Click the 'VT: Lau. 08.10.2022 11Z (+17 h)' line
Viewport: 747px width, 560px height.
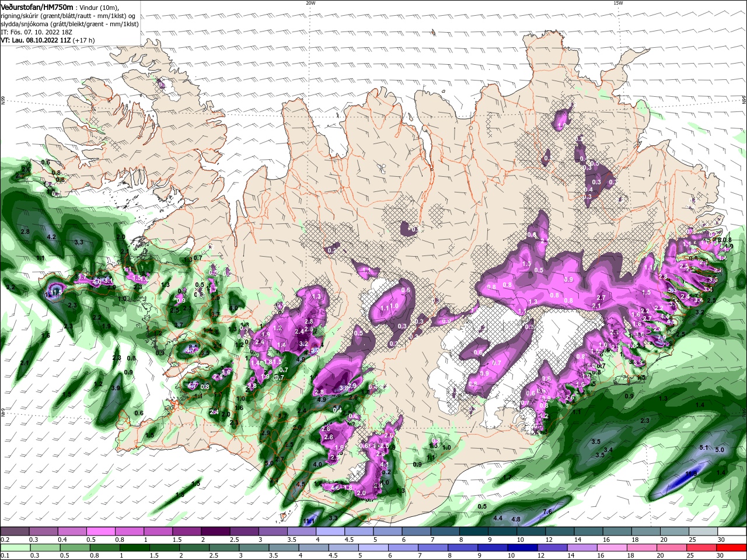click(48, 40)
